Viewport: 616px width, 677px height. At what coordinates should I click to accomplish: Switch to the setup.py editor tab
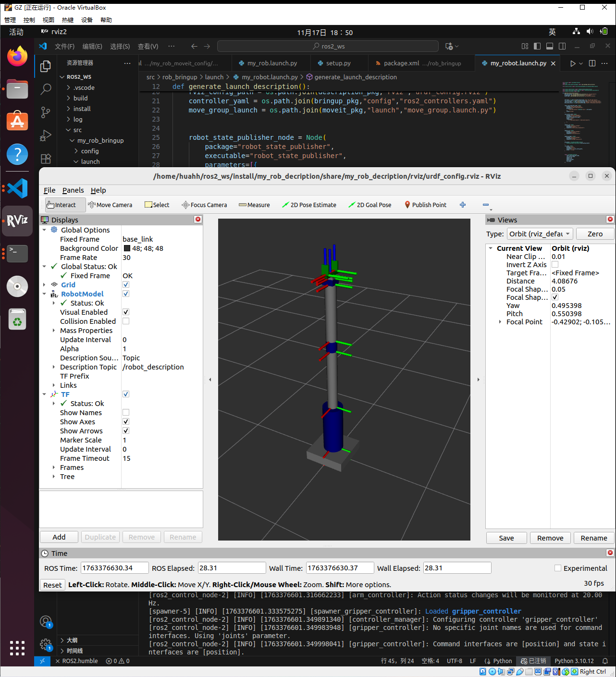click(338, 62)
